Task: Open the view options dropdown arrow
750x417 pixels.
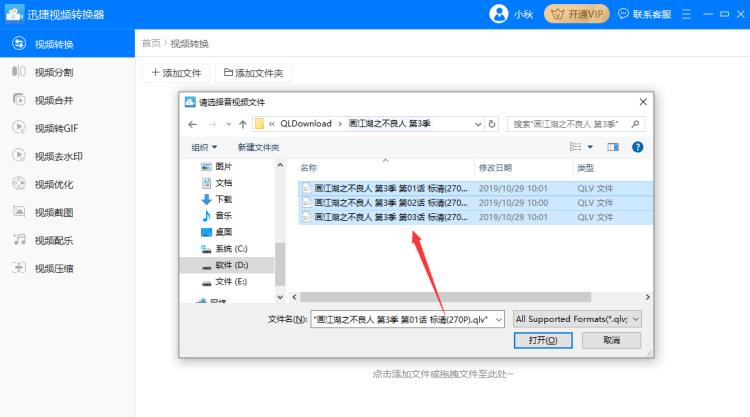Action: pyautogui.click(x=590, y=147)
